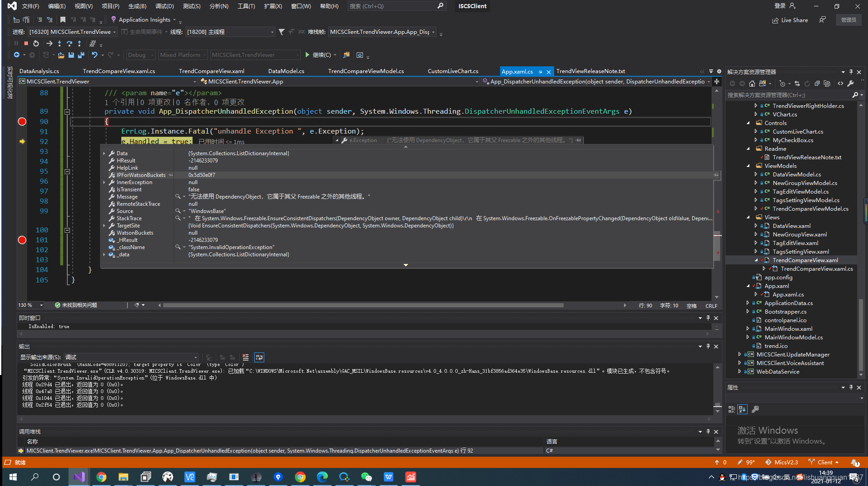Collapse all nodes in Solution Explorer toolbar

click(x=817, y=83)
